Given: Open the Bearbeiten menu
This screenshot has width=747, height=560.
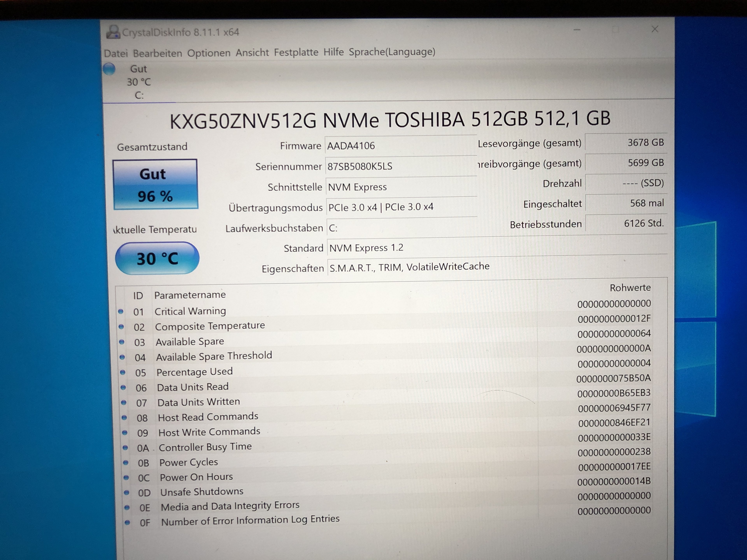Looking at the screenshot, I should click(x=157, y=53).
